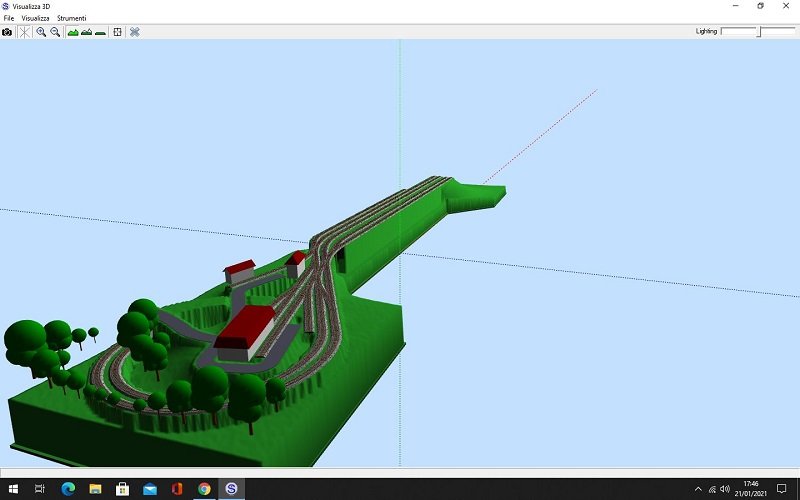Screen dimensions: 800x500
Task: Select the flat terrain icon
Action: (101, 32)
